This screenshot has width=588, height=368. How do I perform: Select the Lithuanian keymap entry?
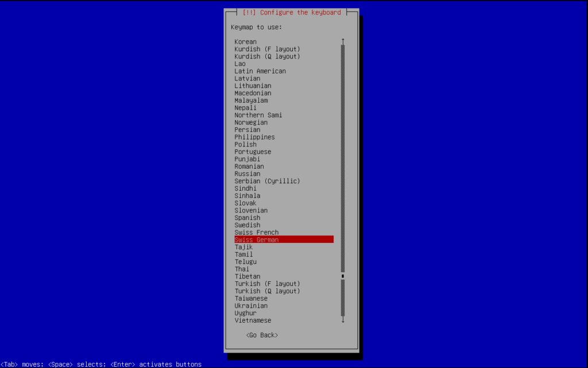coord(253,85)
